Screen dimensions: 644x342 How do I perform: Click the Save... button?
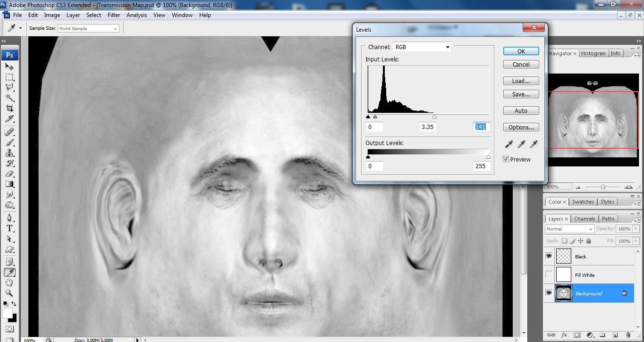[521, 94]
